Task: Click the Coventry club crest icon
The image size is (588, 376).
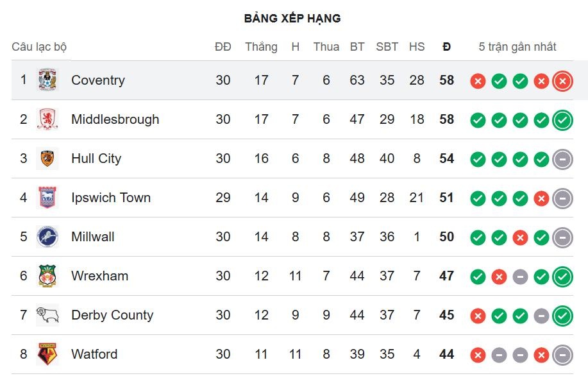Action: [x=47, y=80]
